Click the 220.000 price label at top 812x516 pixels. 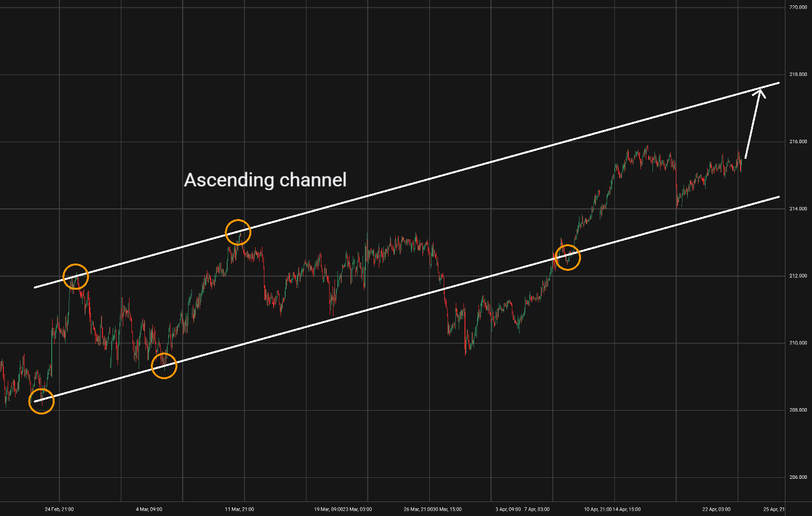pos(798,7)
